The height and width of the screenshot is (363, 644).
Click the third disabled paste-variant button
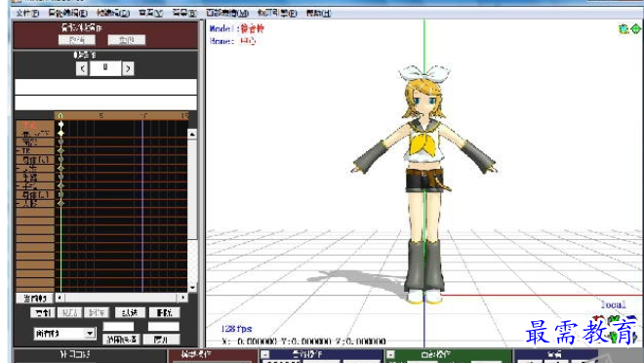point(97,313)
